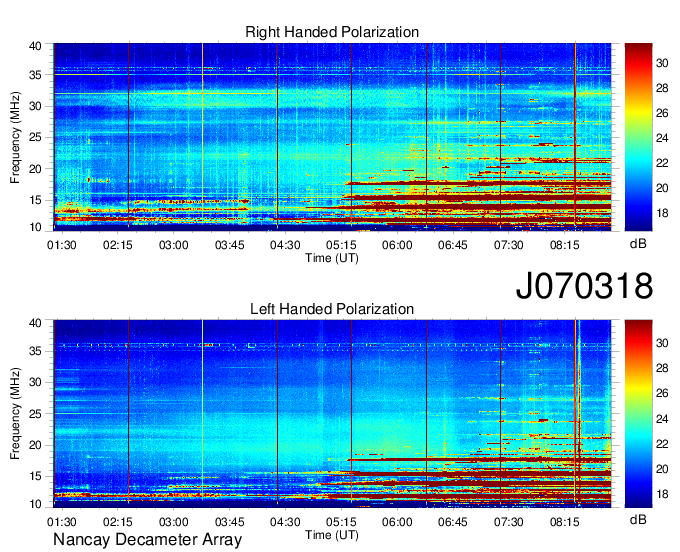680x552 pixels.
Task: Click the lower plot's "08:15" time tick
Action: 565,522
